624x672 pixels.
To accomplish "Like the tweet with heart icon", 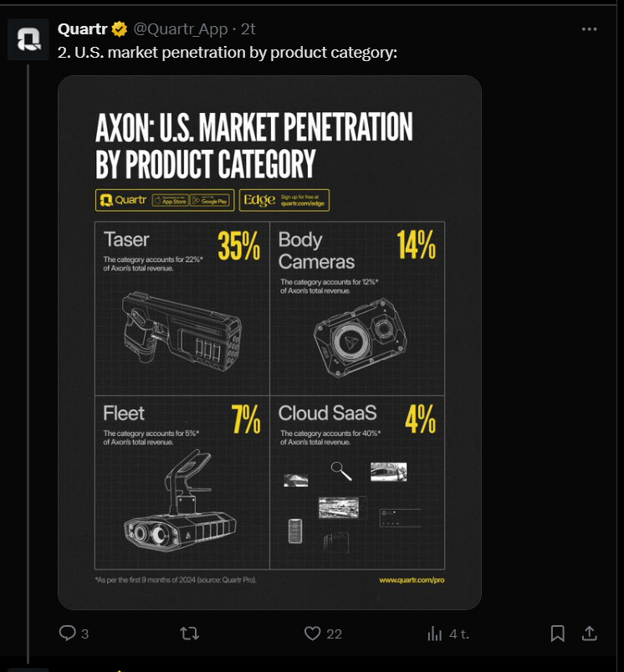I will (x=313, y=634).
